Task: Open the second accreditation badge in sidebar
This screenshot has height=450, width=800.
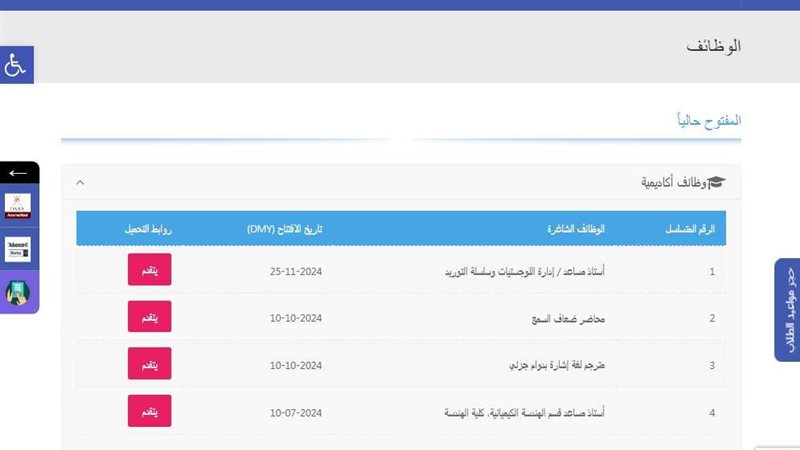Action: [18, 249]
